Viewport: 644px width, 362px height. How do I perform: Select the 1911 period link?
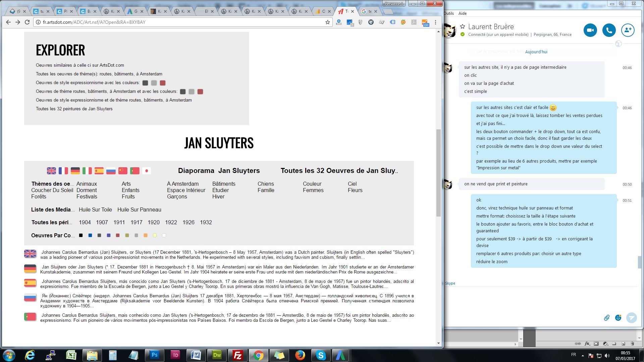coord(119,222)
